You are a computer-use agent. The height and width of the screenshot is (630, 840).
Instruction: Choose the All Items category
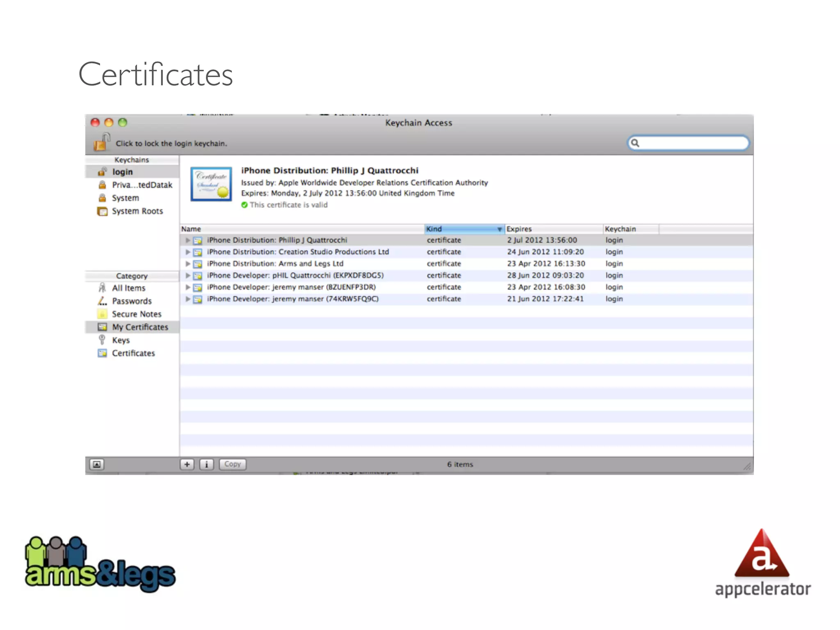128,288
